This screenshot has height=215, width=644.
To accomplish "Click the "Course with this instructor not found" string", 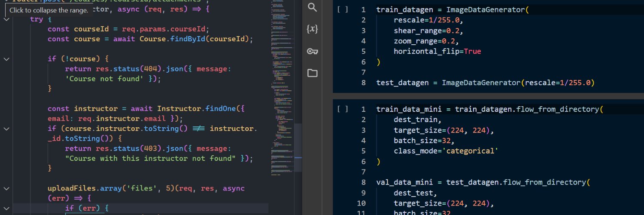I will click(x=151, y=158).
